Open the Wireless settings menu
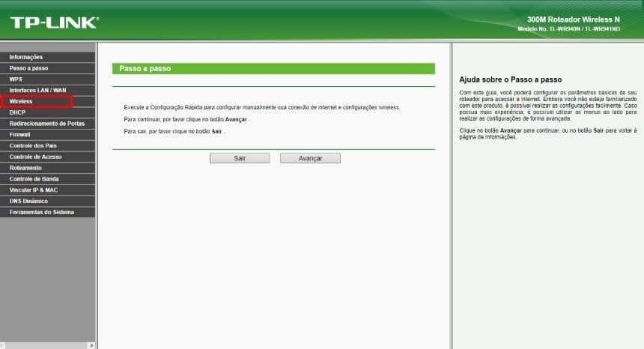 tap(47, 101)
